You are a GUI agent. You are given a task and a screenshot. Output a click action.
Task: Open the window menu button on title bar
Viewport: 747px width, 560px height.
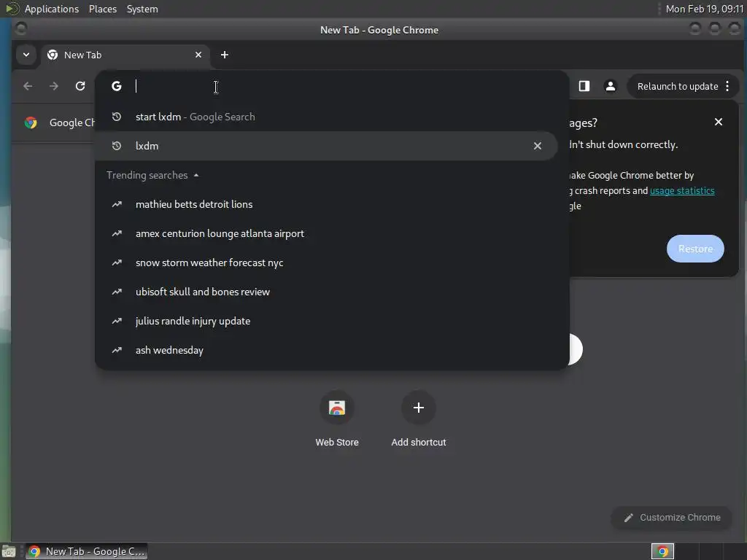pyautogui.click(x=21, y=29)
